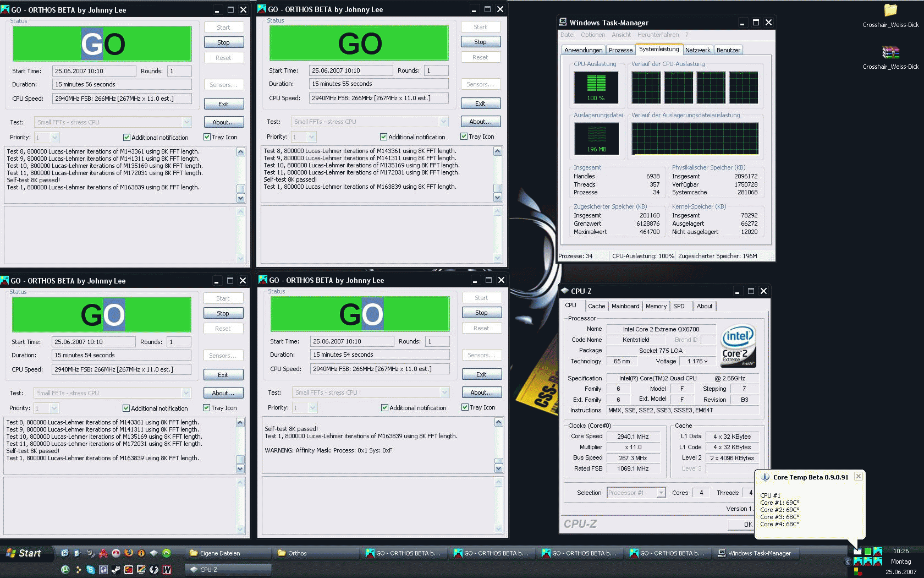Click the Rounds field in bottom-right Orthos window
The width and height of the screenshot is (924, 578).
437,341
